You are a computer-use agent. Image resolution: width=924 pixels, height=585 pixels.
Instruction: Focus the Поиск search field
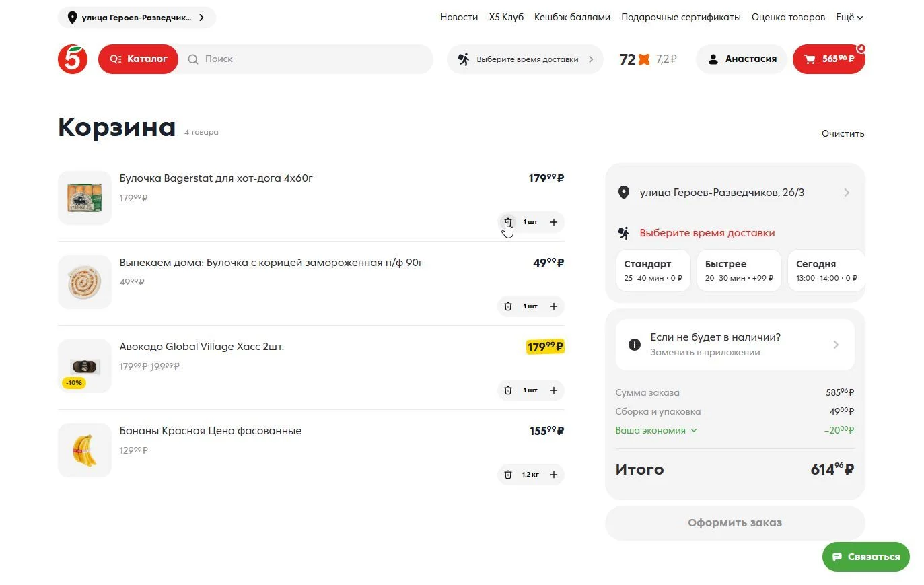point(306,59)
